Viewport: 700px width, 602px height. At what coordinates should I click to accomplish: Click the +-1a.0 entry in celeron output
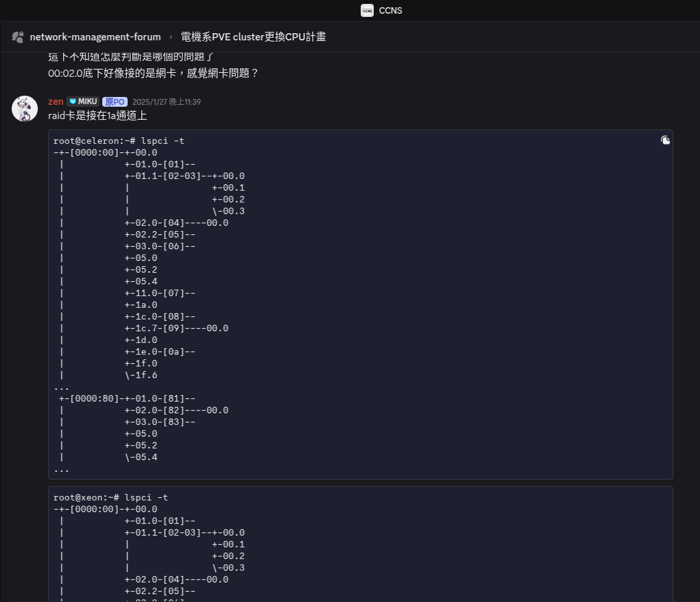[x=141, y=305]
